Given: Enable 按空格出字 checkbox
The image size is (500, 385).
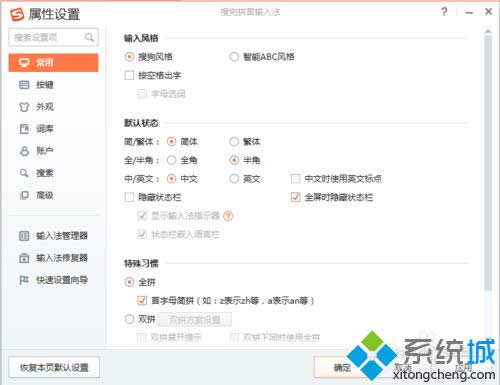Looking at the screenshot, I should [129, 75].
